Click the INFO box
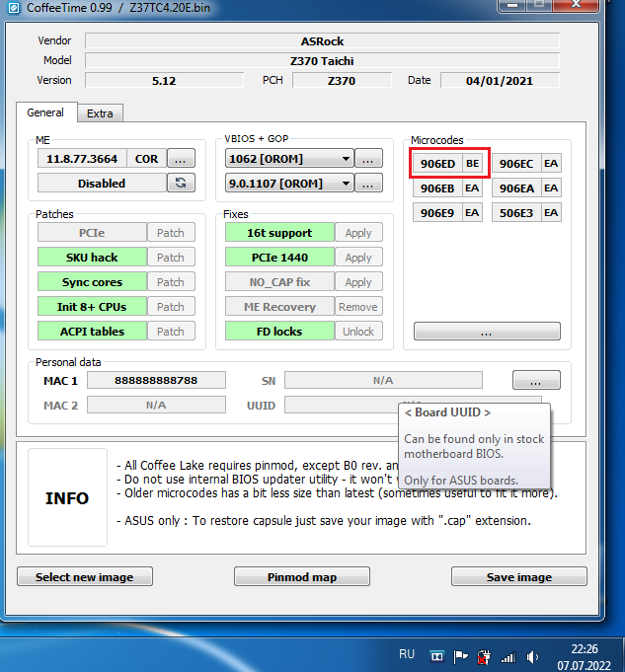 click(x=68, y=497)
